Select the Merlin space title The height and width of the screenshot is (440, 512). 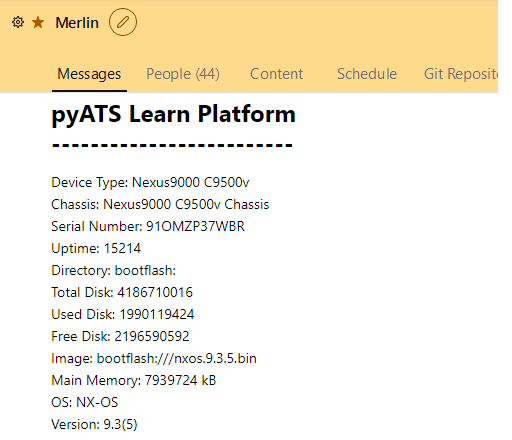point(77,23)
